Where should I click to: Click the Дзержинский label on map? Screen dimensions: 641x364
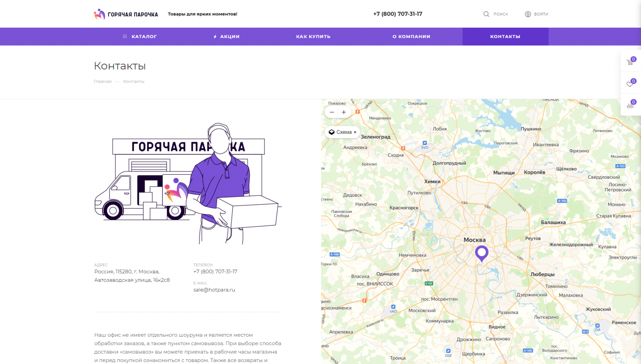[x=532, y=295]
